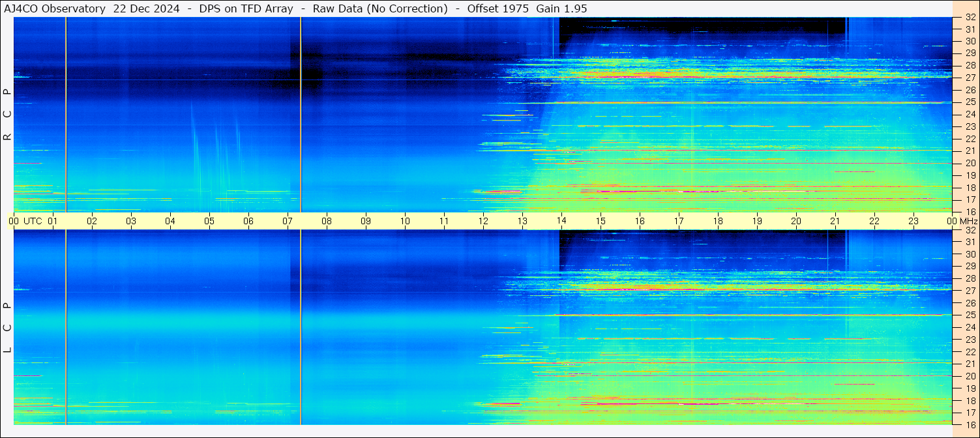Viewport: 980px width, 438px height.
Task: Click 20 MHz frequency label in RCP panel
Action: 970,163
